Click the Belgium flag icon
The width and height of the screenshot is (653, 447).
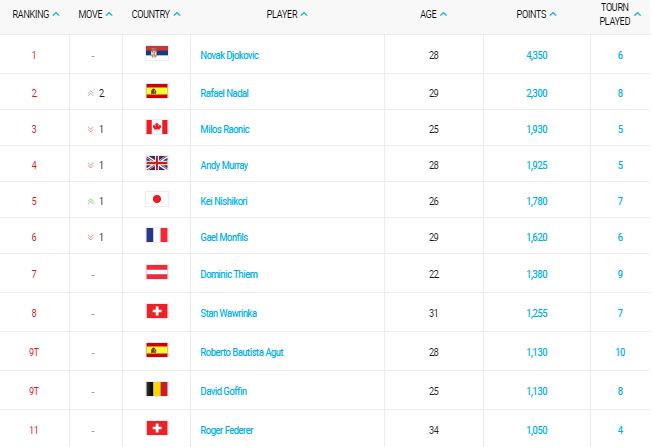[157, 389]
